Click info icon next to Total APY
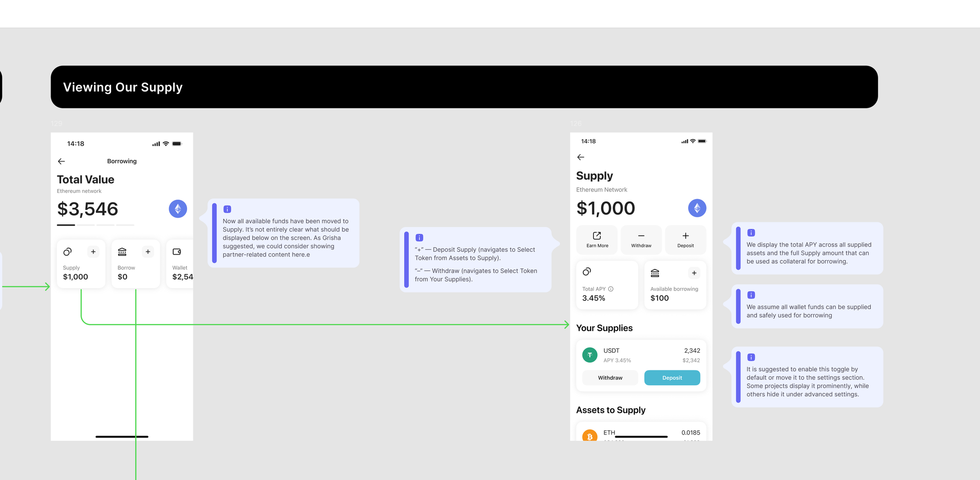Screen dimensions: 980x480 pyautogui.click(x=611, y=289)
